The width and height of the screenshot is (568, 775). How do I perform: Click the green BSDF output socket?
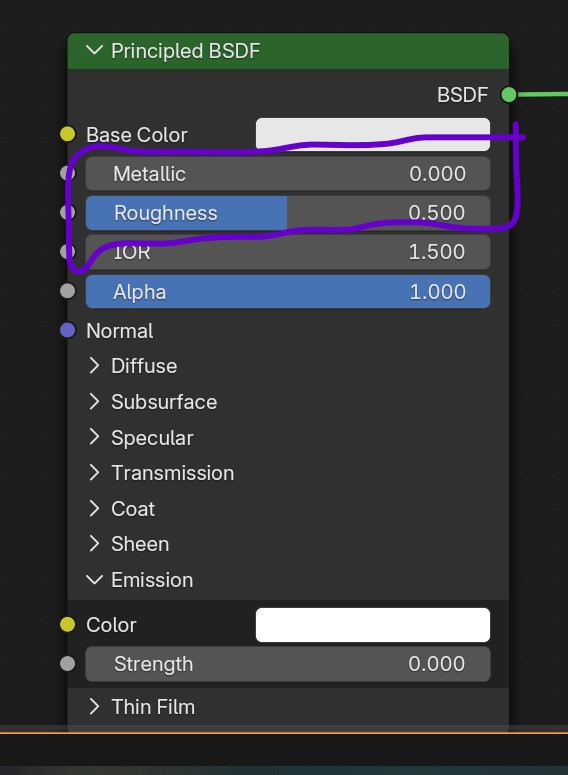(x=509, y=94)
